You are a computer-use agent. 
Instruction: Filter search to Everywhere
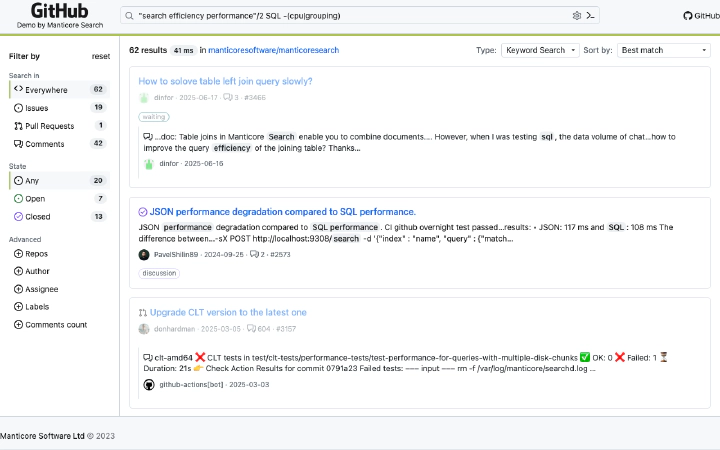pos(59,90)
